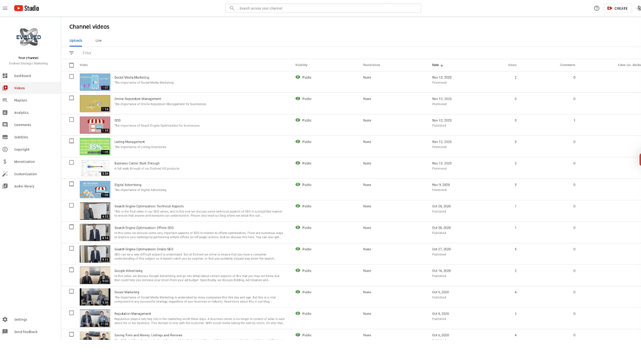The image size is (641, 364).
Task: Open the Digital Advertising video title
Action: [128, 185]
